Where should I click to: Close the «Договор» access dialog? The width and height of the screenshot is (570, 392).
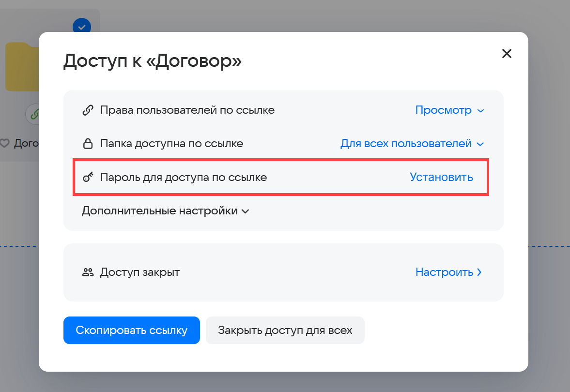(507, 54)
